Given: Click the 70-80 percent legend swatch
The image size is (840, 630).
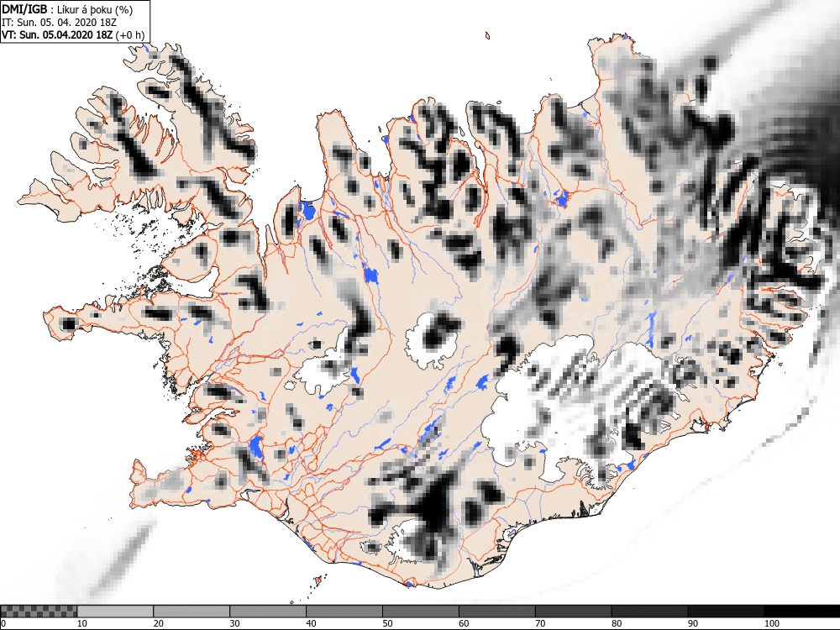Looking at the screenshot, I should [x=573, y=612].
